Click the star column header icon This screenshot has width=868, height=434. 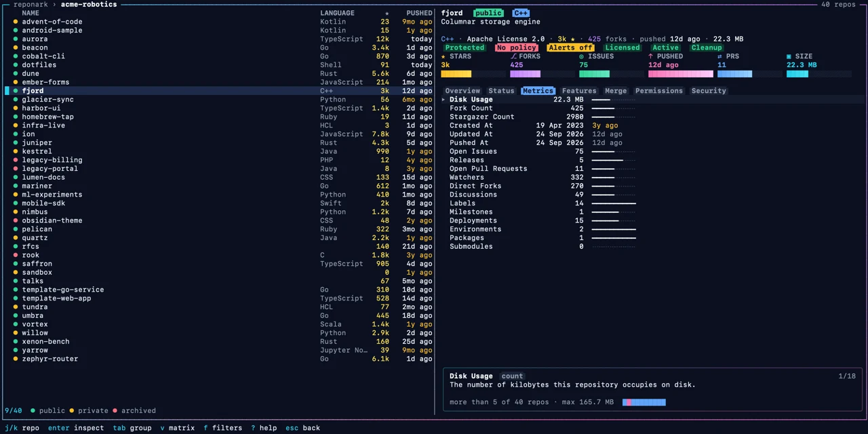point(387,13)
